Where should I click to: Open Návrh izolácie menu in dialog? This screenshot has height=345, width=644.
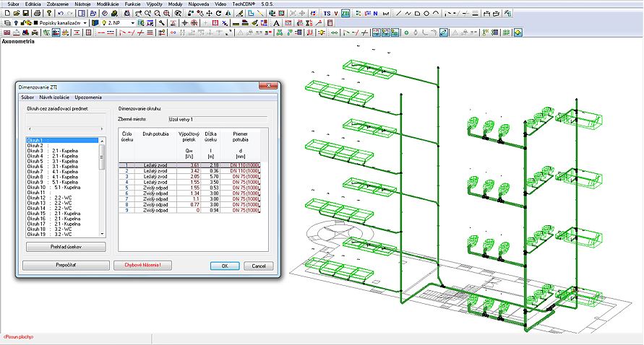click(x=54, y=96)
